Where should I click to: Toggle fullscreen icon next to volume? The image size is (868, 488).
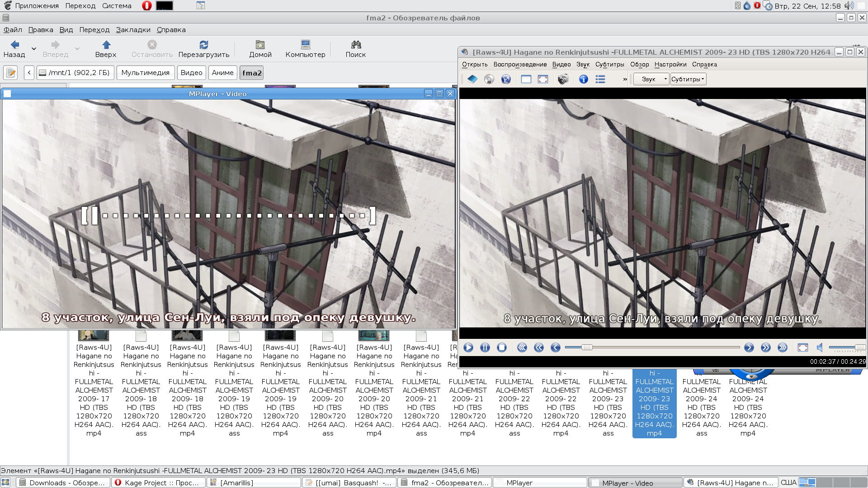coord(803,347)
